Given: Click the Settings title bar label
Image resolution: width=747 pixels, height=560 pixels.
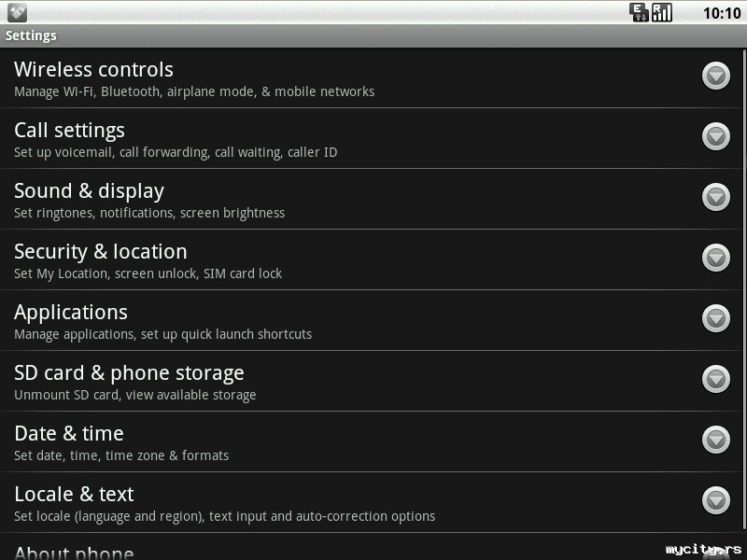Looking at the screenshot, I should [31, 36].
